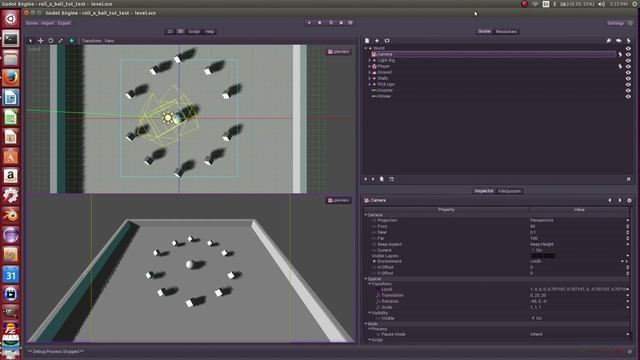Switch to the 2D editor view
Screen dimensions: 640x360
[x=170, y=31]
